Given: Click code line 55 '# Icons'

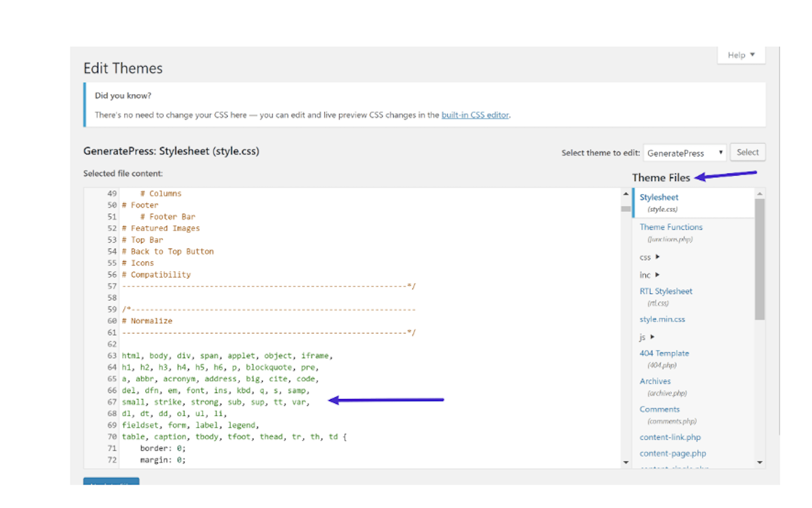Looking at the screenshot, I should pos(138,263).
